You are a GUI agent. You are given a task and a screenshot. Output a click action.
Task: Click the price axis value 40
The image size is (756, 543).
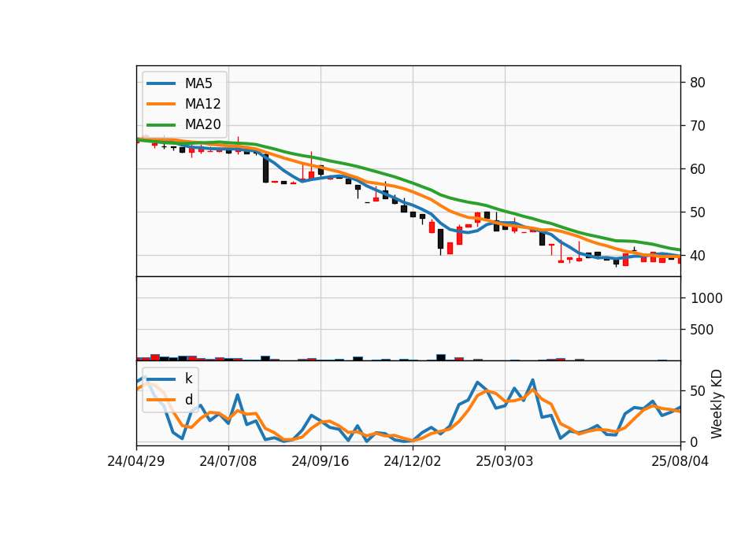698,256
